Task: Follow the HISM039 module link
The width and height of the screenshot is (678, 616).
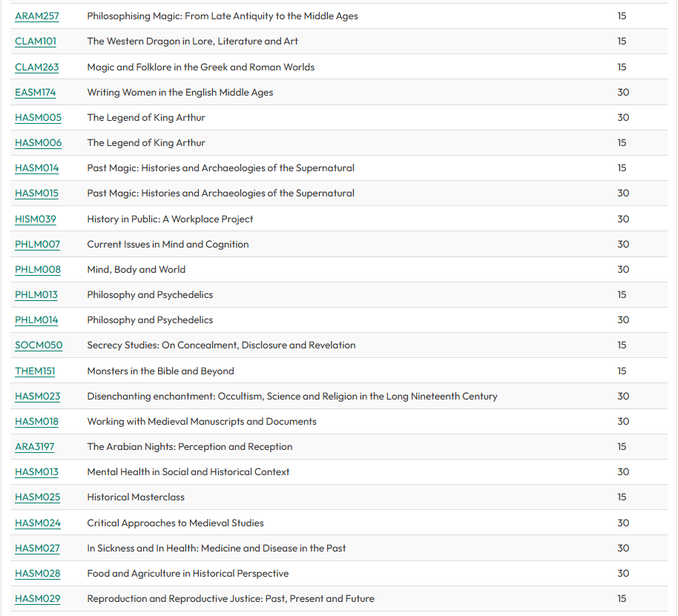Action: pos(36,219)
